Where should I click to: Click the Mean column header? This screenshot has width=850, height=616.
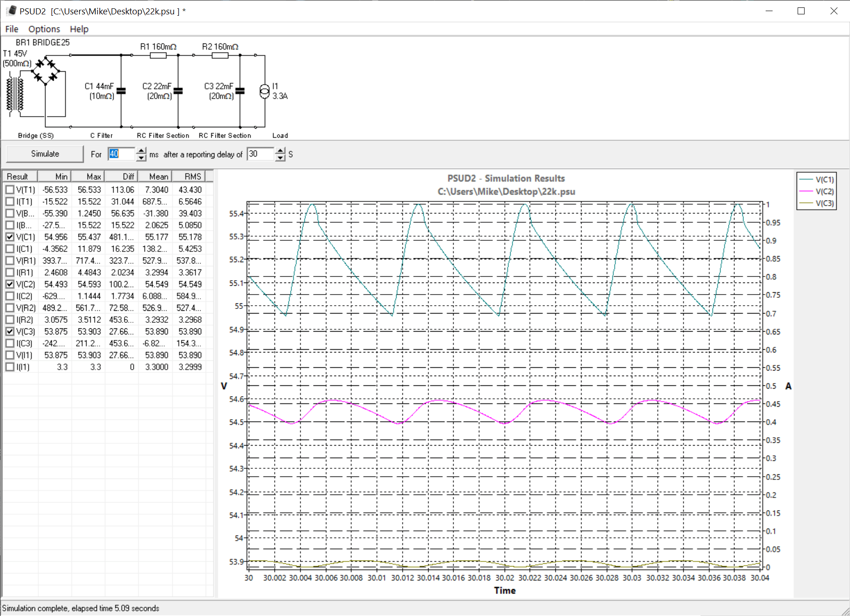(155, 176)
